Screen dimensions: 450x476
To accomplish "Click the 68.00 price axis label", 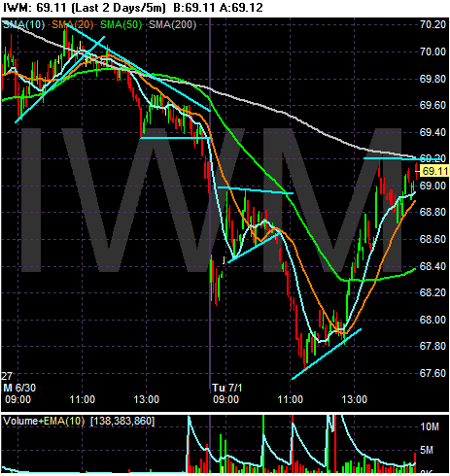I will pyautogui.click(x=433, y=320).
